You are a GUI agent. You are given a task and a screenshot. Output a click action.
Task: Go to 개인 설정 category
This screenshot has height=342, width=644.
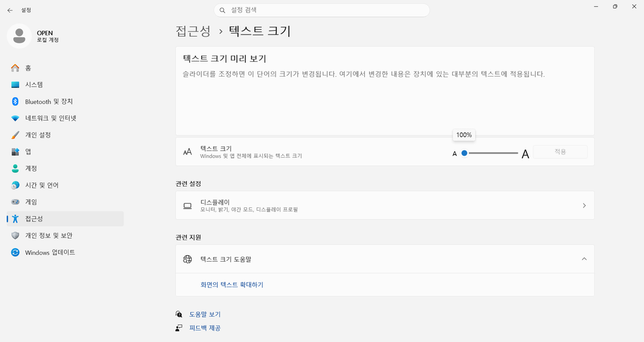[x=65, y=135]
